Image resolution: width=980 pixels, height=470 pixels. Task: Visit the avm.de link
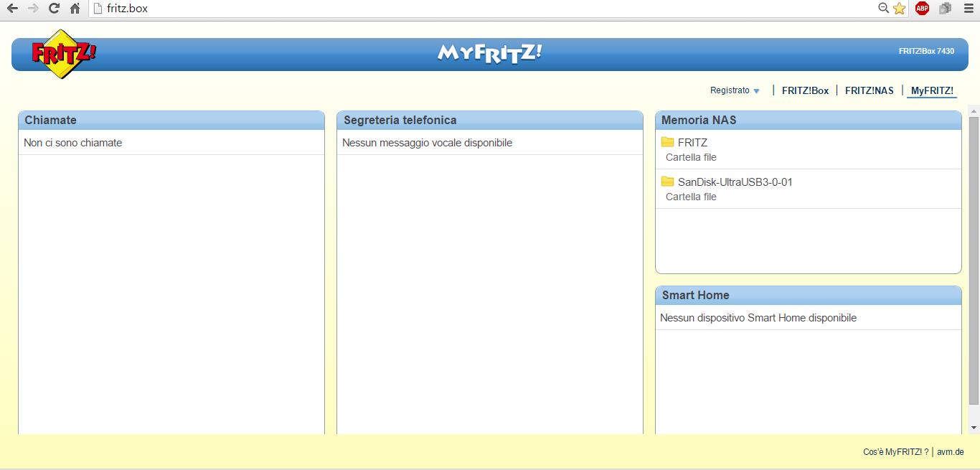[x=950, y=452]
